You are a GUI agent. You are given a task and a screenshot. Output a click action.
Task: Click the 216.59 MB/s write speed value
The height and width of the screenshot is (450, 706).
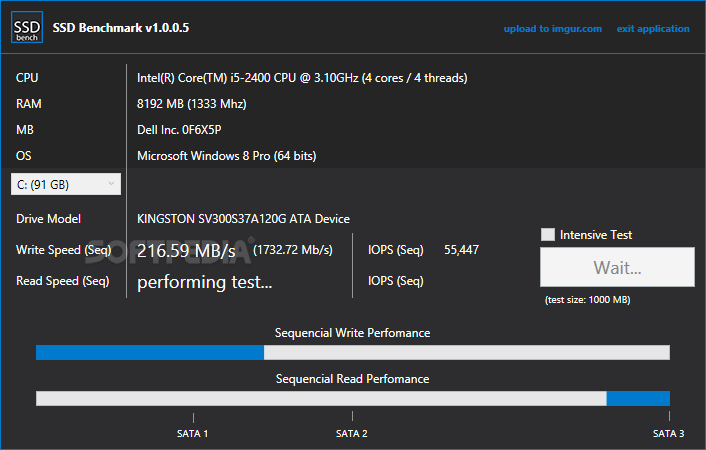(x=186, y=251)
